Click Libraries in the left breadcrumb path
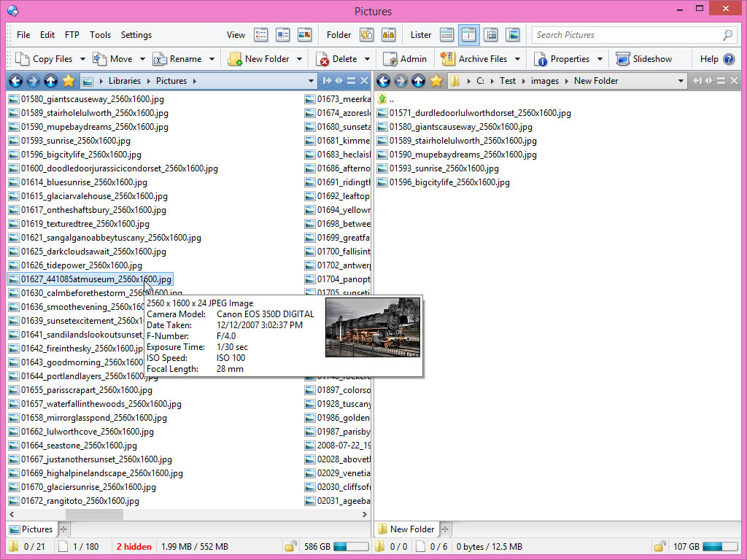This screenshot has width=747, height=560. tap(124, 81)
